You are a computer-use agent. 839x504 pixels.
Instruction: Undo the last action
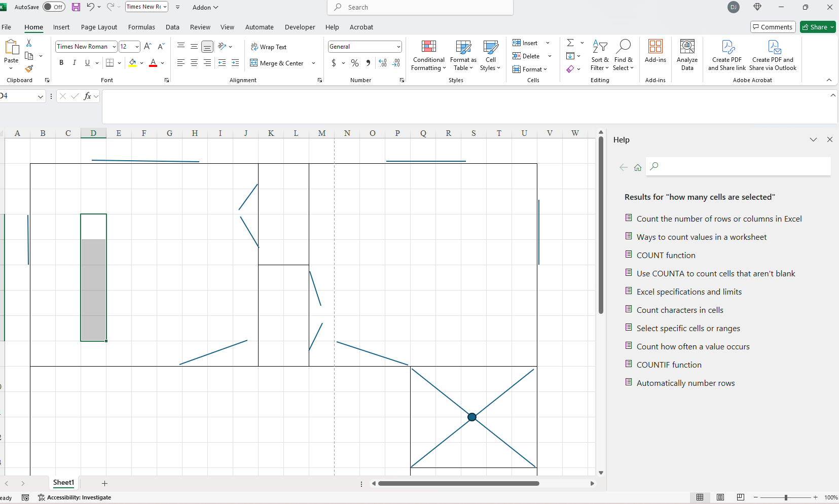[90, 7]
